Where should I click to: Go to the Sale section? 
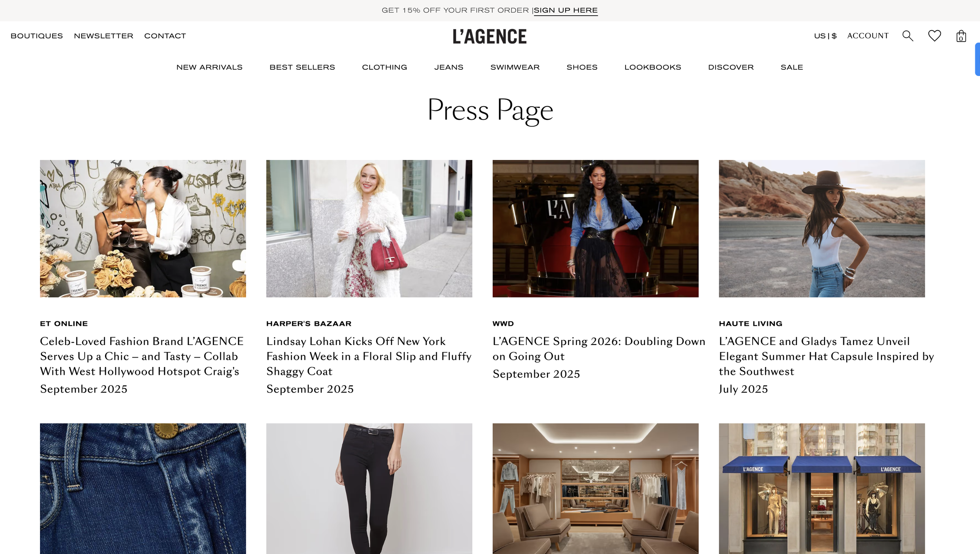point(791,67)
